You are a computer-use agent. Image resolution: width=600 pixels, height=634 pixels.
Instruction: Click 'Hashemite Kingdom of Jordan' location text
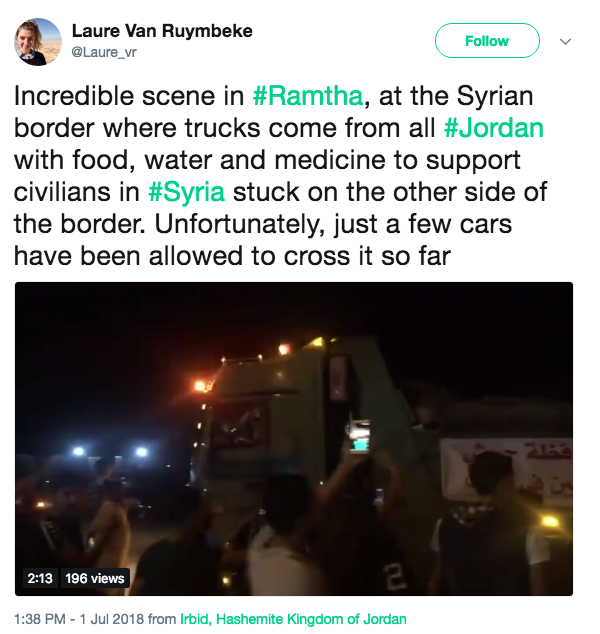point(311,619)
